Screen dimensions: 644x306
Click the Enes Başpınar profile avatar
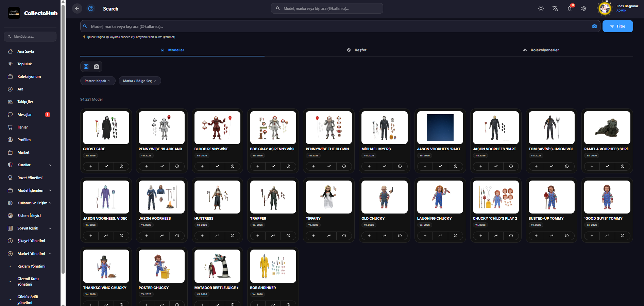pyautogui.click(x=605, y=8)
